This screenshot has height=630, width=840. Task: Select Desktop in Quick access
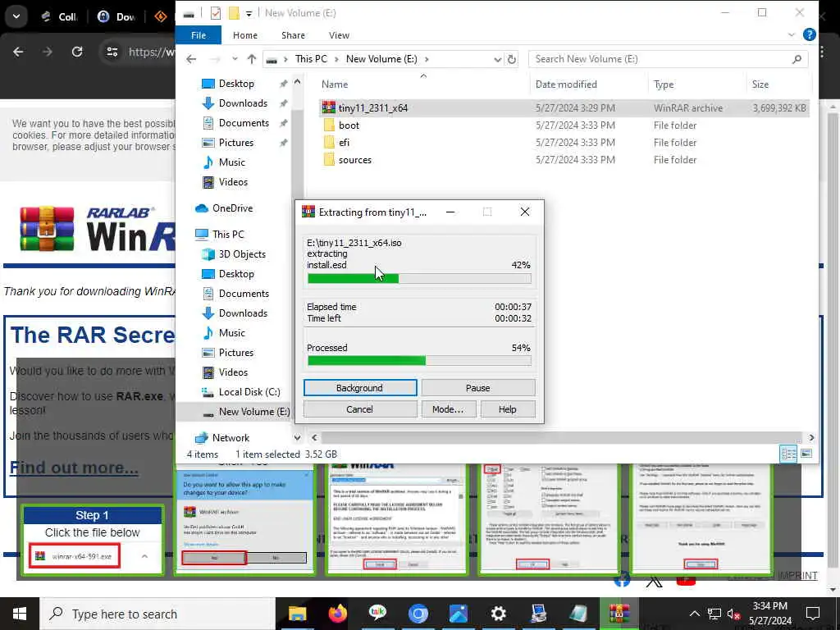[236, 84]
